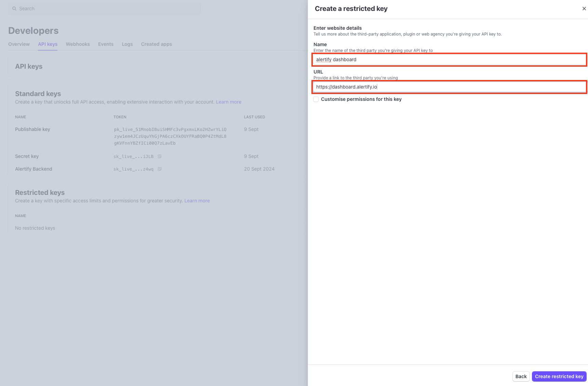Select the API keys tab

pyautogui.click(x=48, y=44)
